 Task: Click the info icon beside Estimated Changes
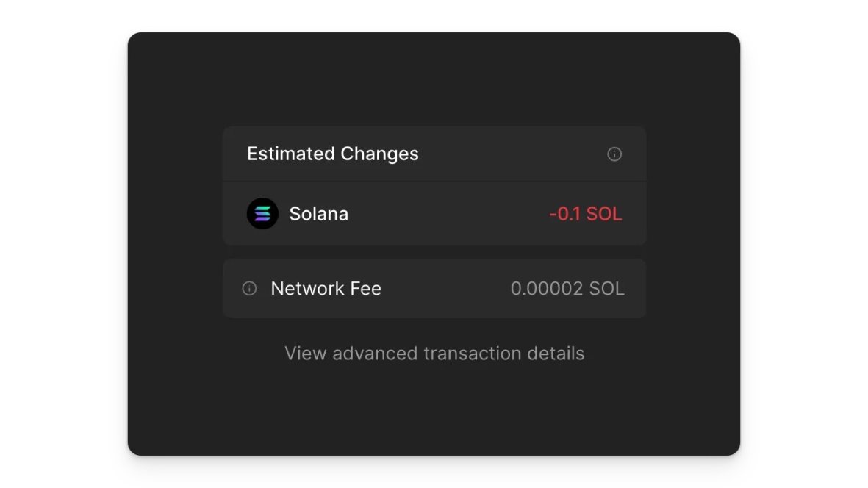click(614, 154)
